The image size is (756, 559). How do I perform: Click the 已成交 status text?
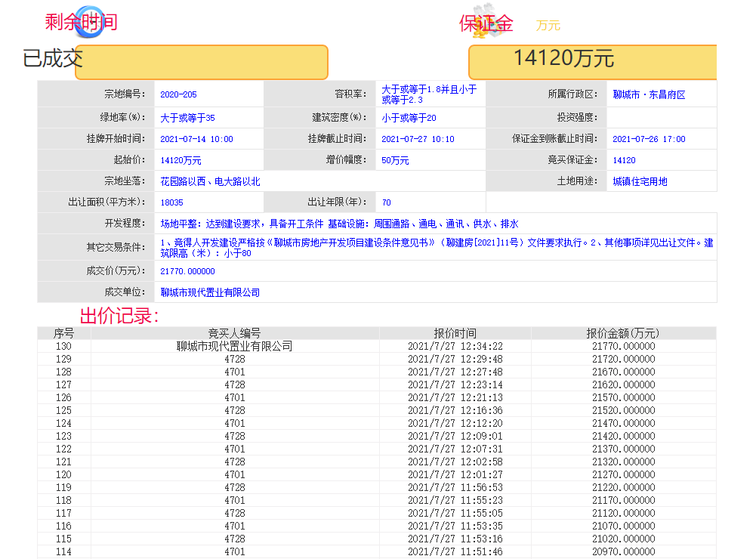pyautogui.click(x=52, y=58)
